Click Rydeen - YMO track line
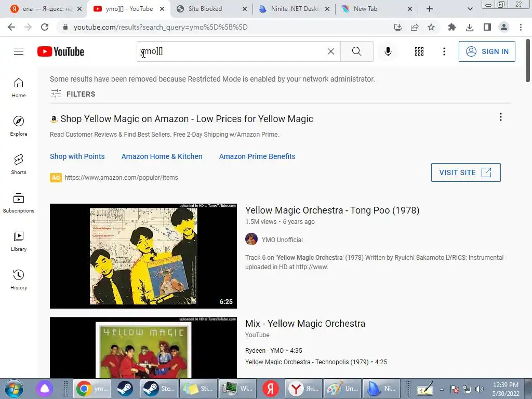The height and width of the screenshot is (399, 532). [273, 351]
